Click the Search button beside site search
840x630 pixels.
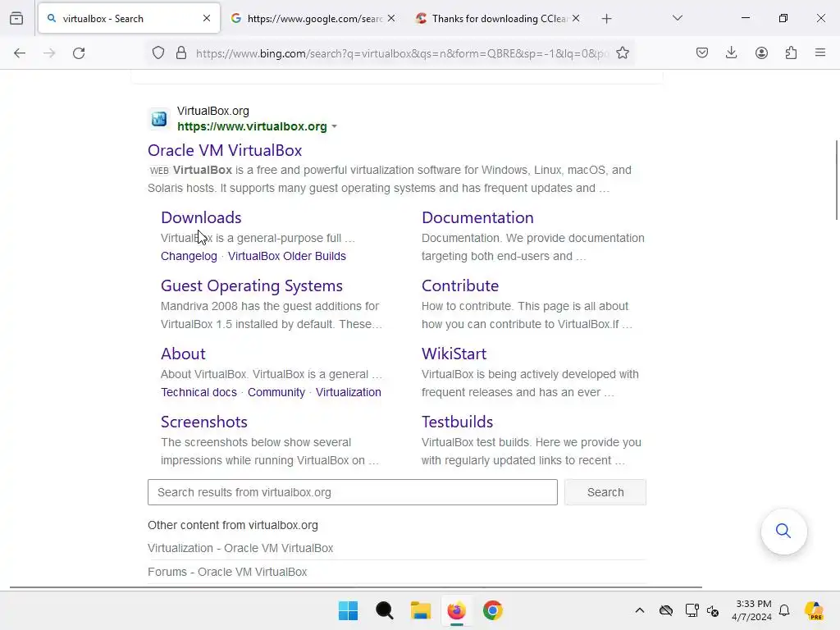pyautogui.click(x=605, y=492)
